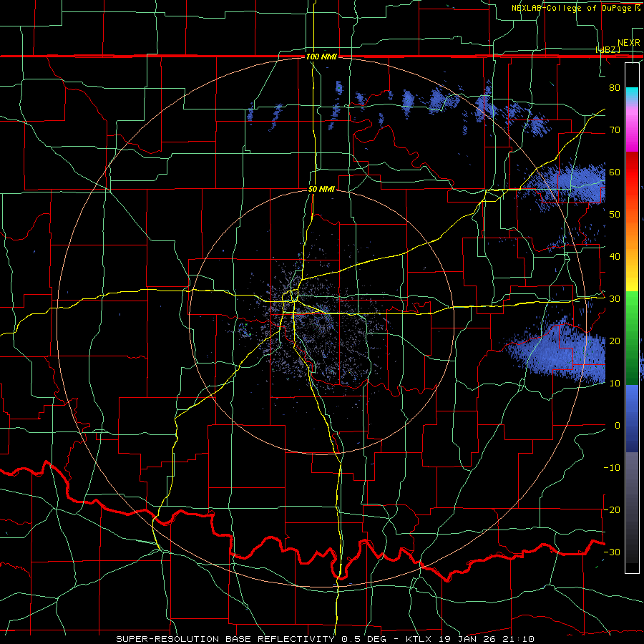Click the 10 dBZ scale value

tap(615, 384)
